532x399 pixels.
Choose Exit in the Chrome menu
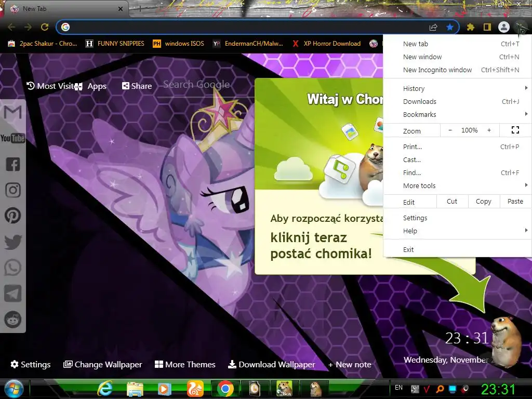(457, 249)
